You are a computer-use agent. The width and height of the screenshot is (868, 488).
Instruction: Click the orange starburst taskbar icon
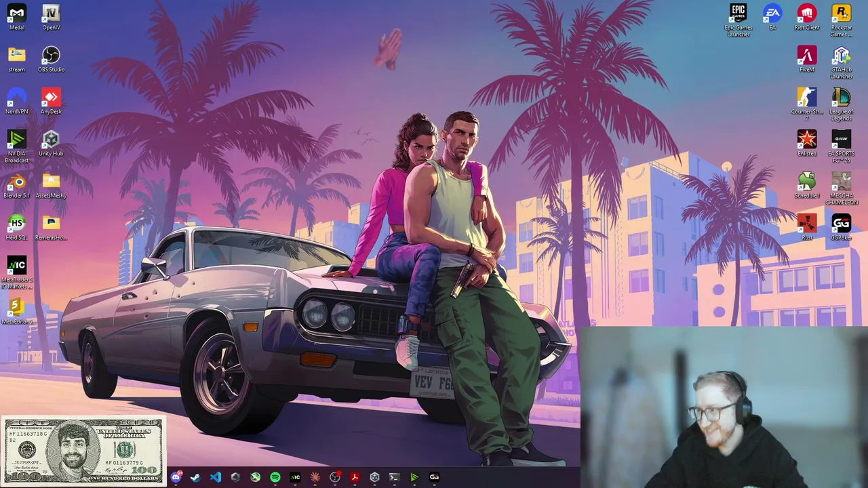click(315, 477)
